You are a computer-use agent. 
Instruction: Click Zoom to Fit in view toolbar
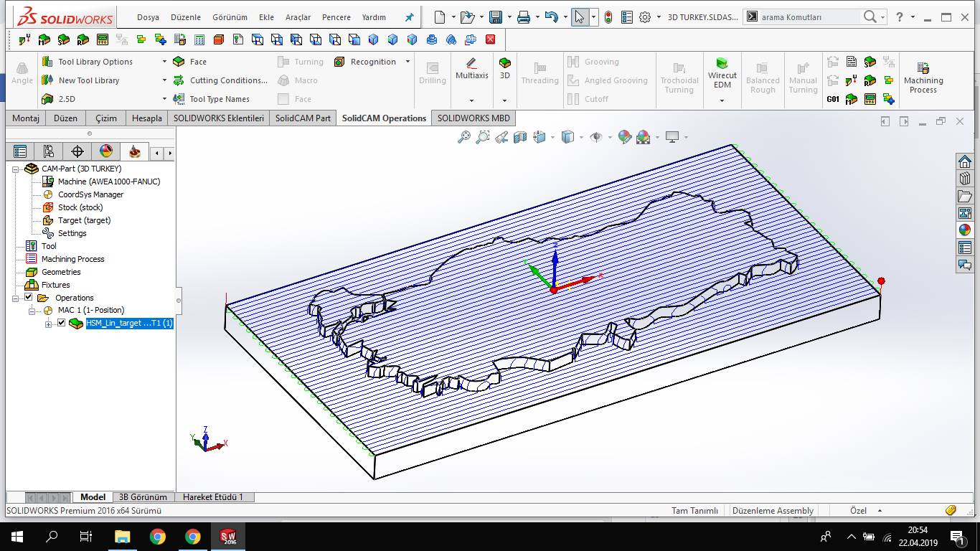(463, 136)
